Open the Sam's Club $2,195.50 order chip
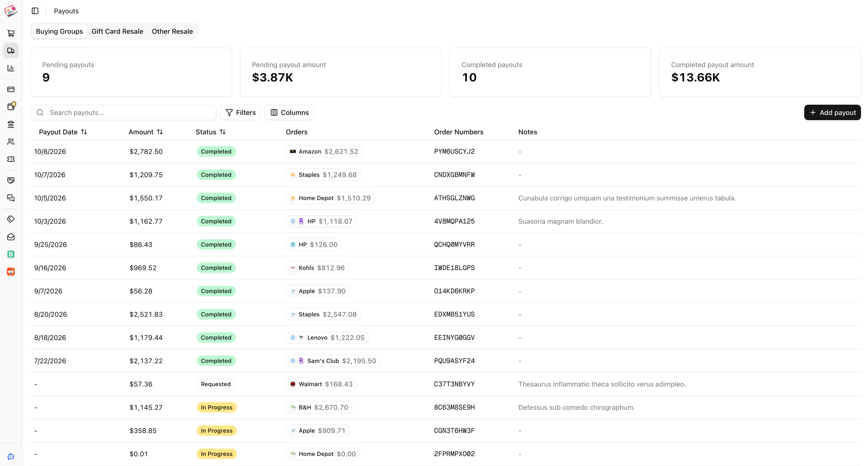Image resolution: width=868 pixels, height=466 pixels. [333, 361]
